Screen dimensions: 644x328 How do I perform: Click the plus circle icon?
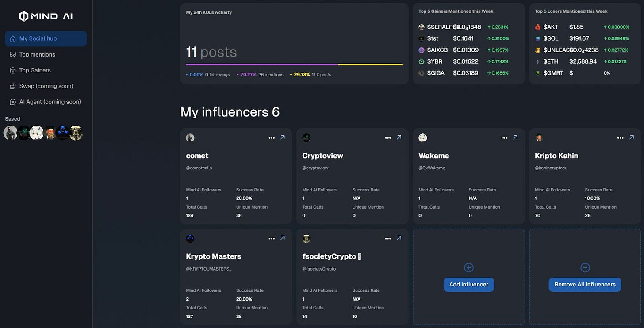[469, 267]
